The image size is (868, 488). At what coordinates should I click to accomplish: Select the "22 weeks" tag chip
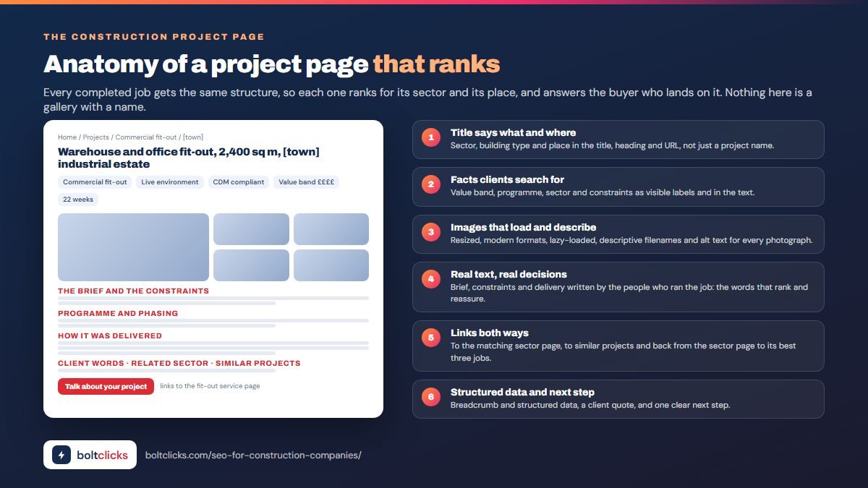78,200
